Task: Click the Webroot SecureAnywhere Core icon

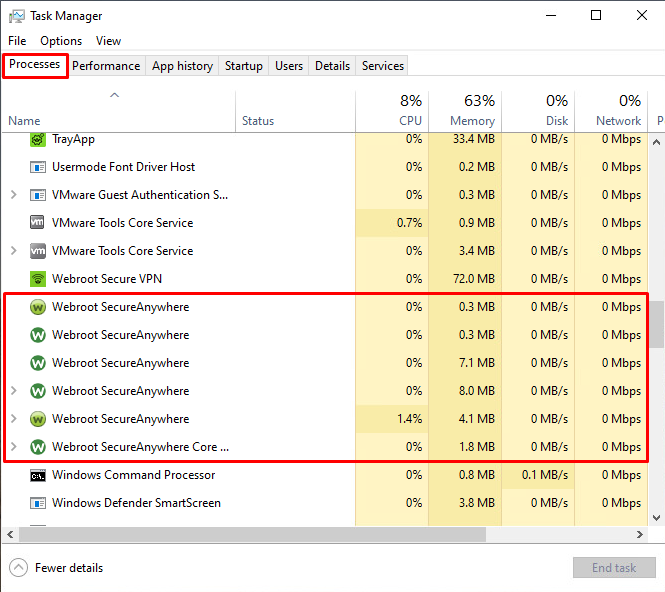Action: click(x=38, y=447)
